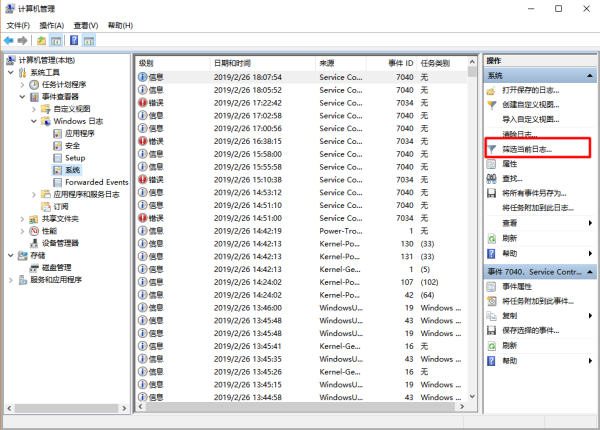Click the Forward arrow toolbar icon

click(23, 40)
